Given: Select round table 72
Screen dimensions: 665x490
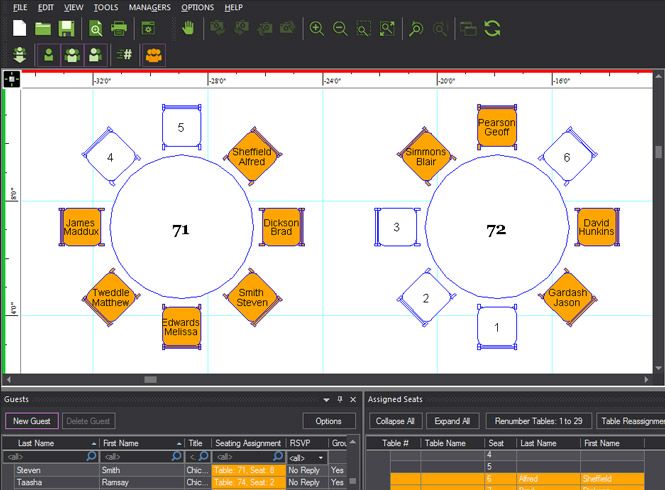Looking at the screenshot, I should pos(497,227).
